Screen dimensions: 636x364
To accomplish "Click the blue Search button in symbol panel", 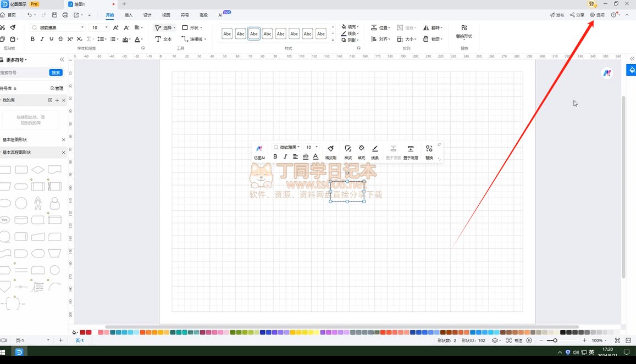I will pyautogui.click(x=56, y=72).
